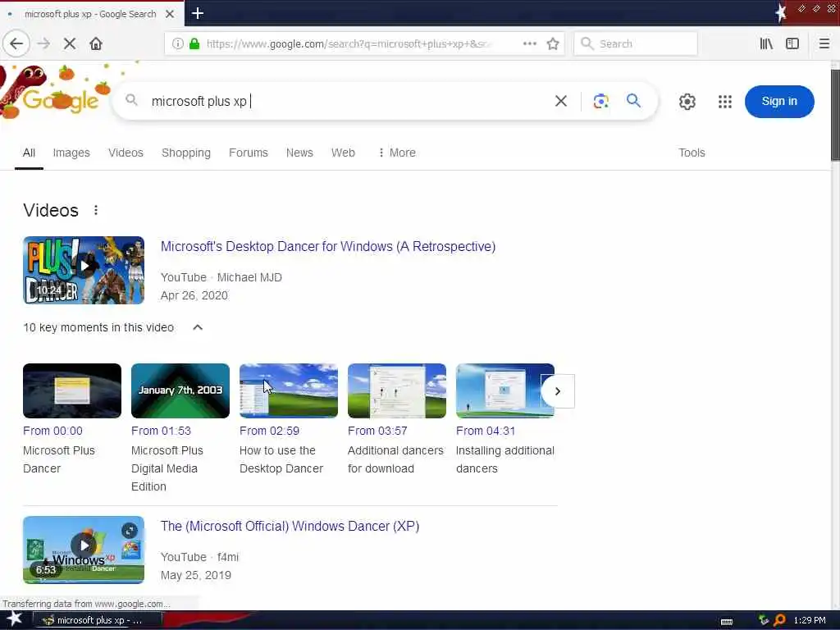Switch to the Web tab
The image size is (840, 630).
coord(343,153)
